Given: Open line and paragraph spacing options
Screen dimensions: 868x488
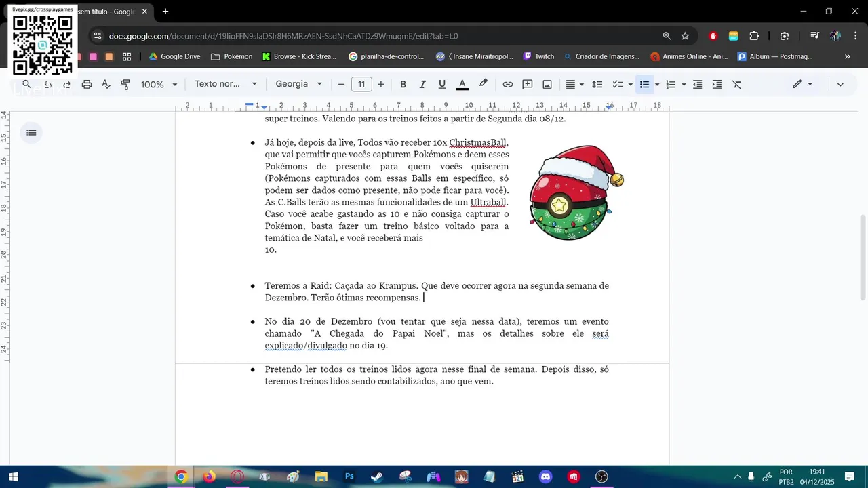Looking at the screenshot, I should pos(597,85).
